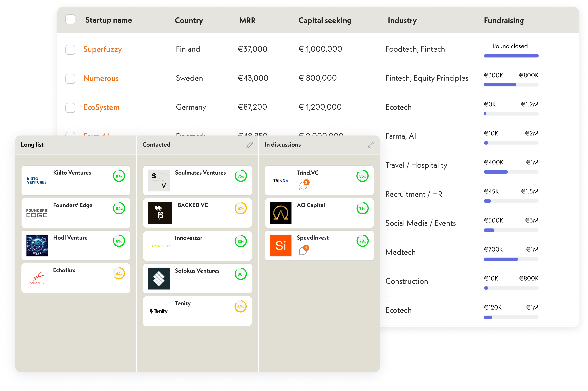Click the Round closed fundraising bar for Superfuzzy
Viewport: 588px width, 391px height.
pos(511,56)
